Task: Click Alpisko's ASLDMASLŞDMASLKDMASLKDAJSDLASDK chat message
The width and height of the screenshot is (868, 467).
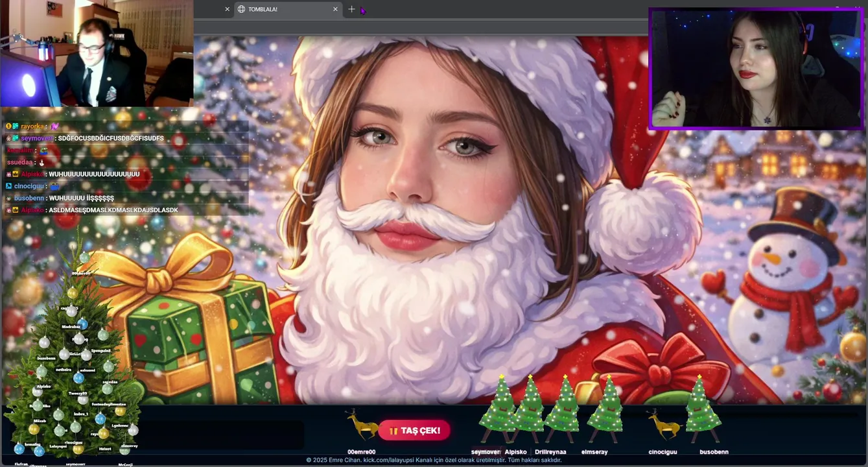Action: pos(127,210)
